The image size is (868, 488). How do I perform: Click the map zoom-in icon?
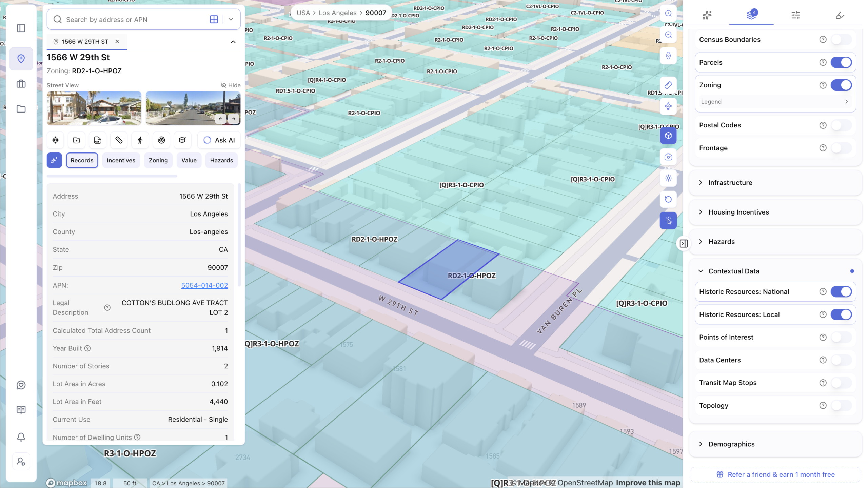[x=668, y=14]
